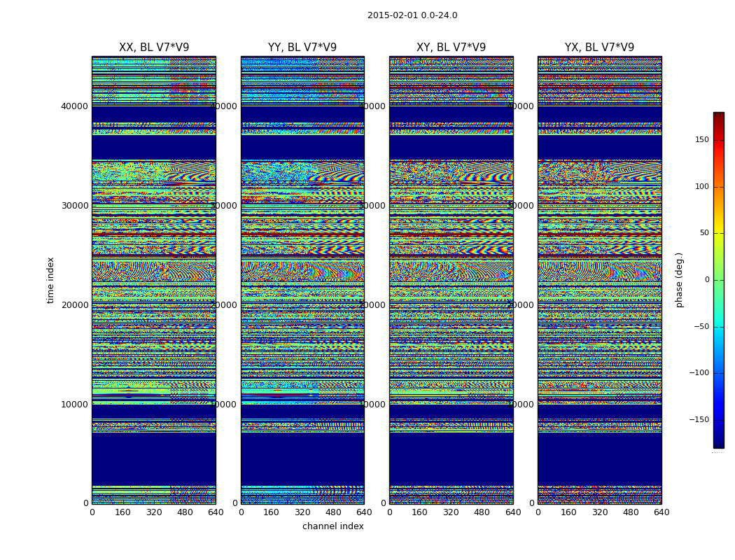Click the "XY, BL V7*V9" subplot title
This screenshot has height=560, width=735.
click(451, 48)
